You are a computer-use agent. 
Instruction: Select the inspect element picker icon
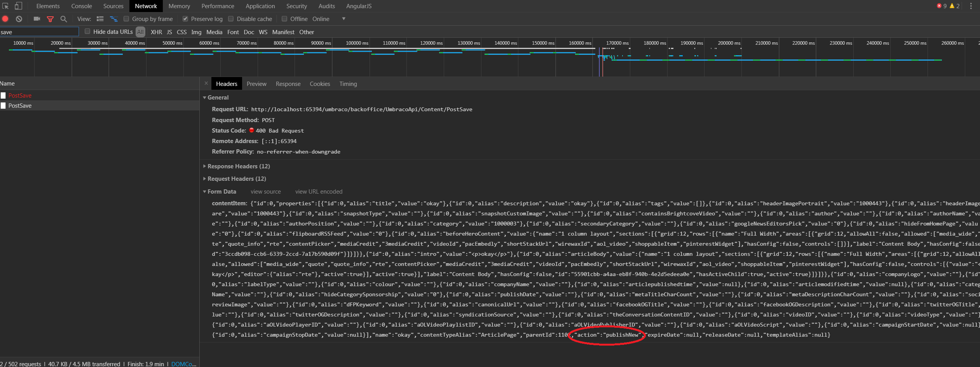(5, 6)
